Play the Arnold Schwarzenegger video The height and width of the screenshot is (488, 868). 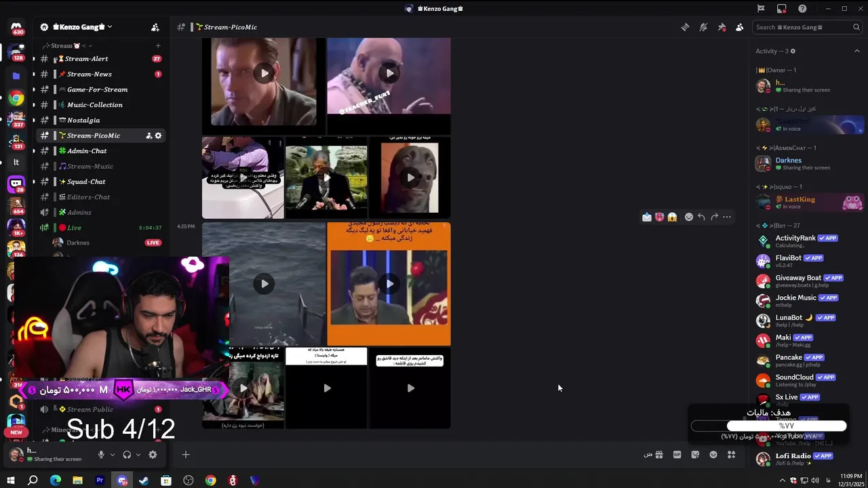click(264, 73)
